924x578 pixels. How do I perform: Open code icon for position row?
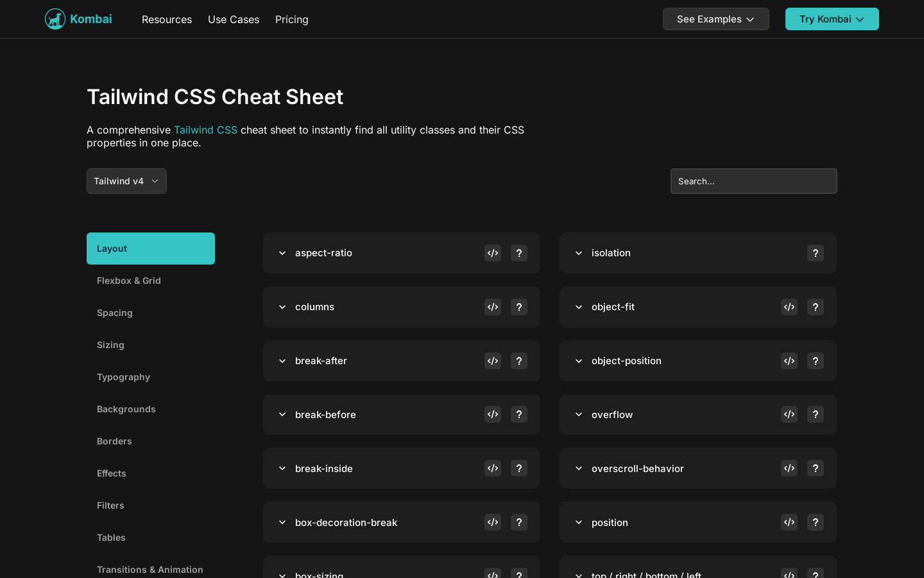coord(789,523)
